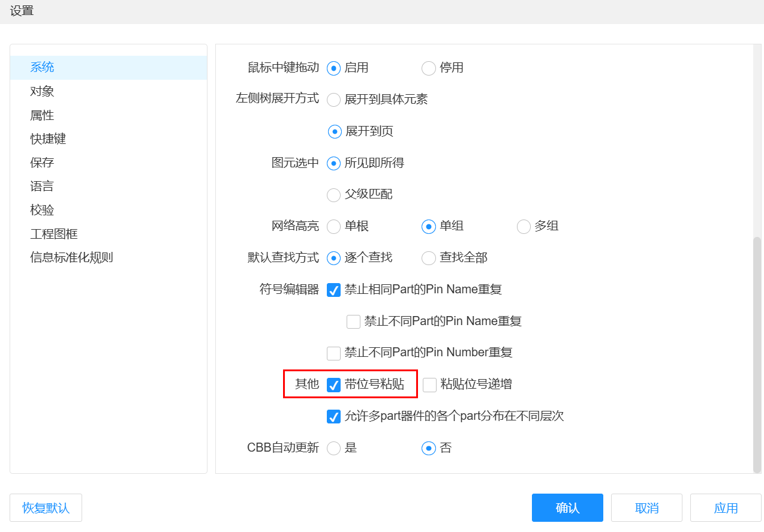Open 信息标准化规则 settings section
This screenshot has height=532, width=764.
tap(72, 258)
